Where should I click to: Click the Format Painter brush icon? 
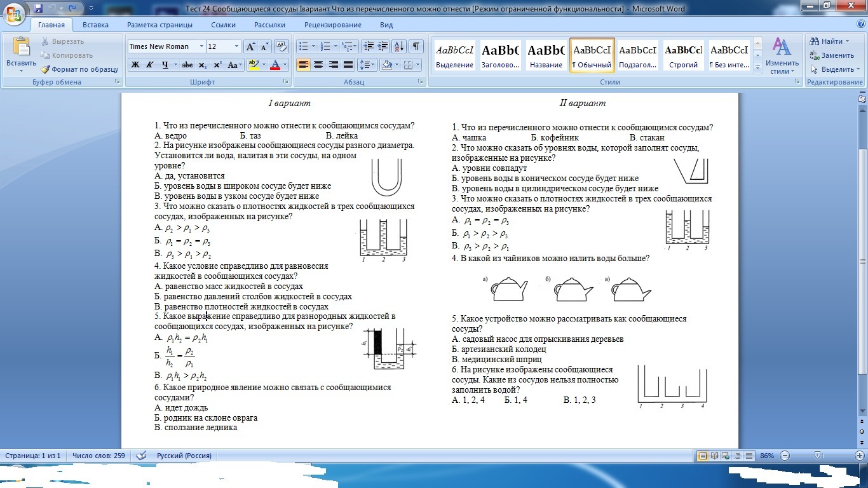(x=46, y=69)
